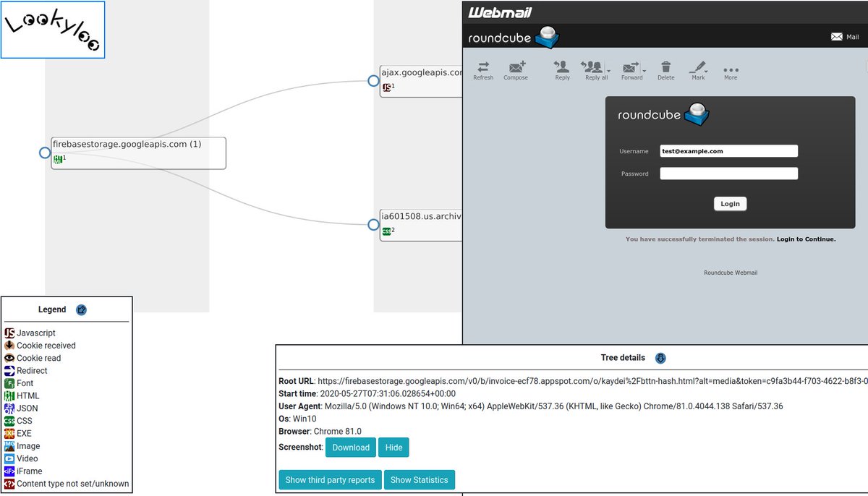The height and width of the screenshot is (496, 868).
Task: Click the EXE icon in legend
Action: [x=9, y=433]
